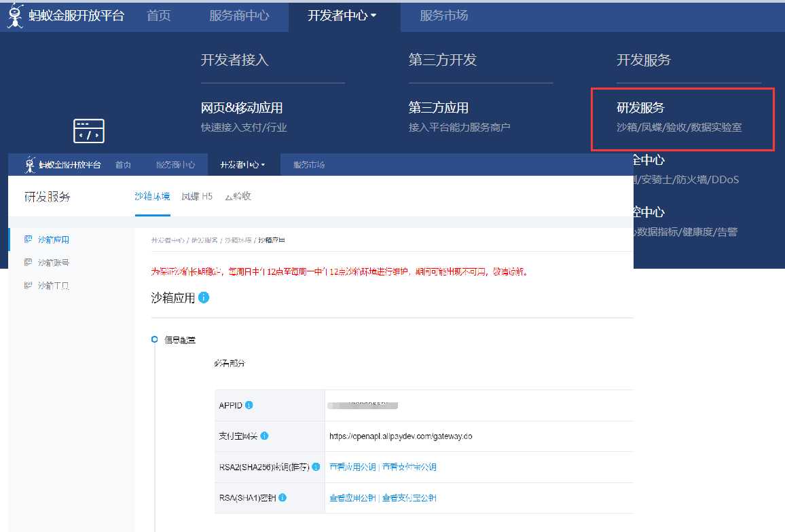The height and width of the screenshot is (532, 785).
Task: Click the 沙箱/凤蝶/验收/数据实验室 description text
Action: [x=679, y=127]
